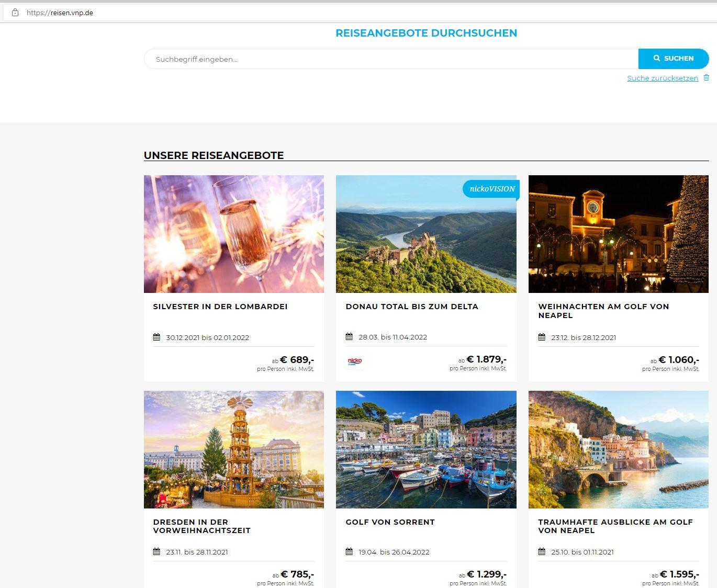Screen dimensions: 717x588
Task: Focus the Suchbegriff eingeben search field
Action: pyautogui.click(x=390, y=59)
